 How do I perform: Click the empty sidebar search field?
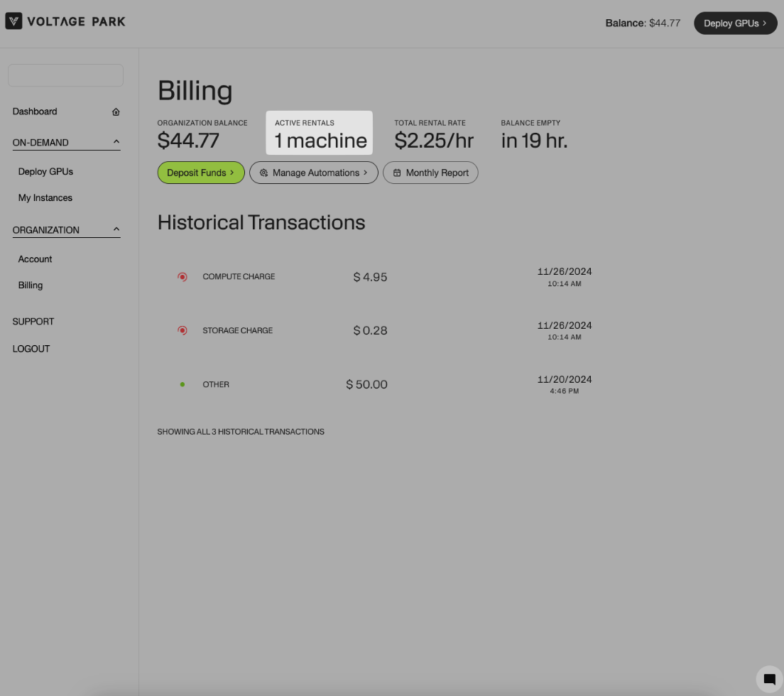(x=65, y=75)
